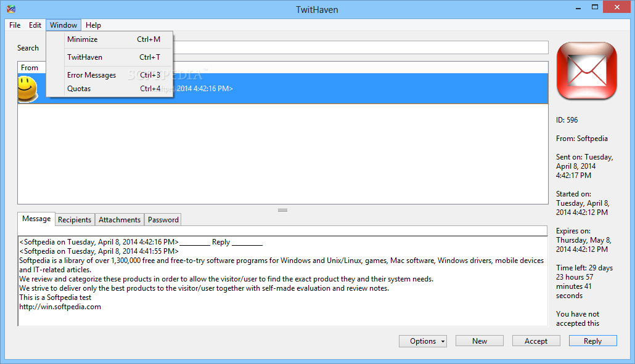Screen dimensions: 635x364
Task: Click the subject field above the message body
Action: 282,231
